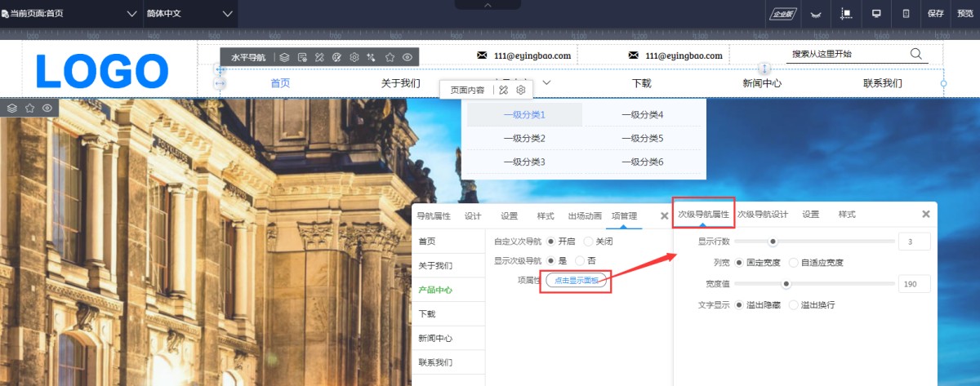Open the gear settings in 水平导航 toolbar
The width and height of the screenshot is (980, 386).
point(354,57)
